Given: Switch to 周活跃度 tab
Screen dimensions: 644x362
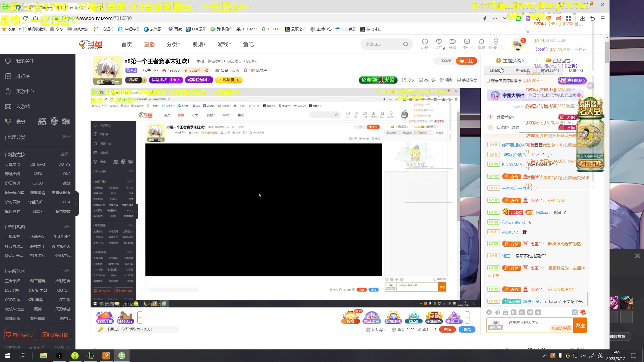Looking at the screenshot, I should pos(523,70).
